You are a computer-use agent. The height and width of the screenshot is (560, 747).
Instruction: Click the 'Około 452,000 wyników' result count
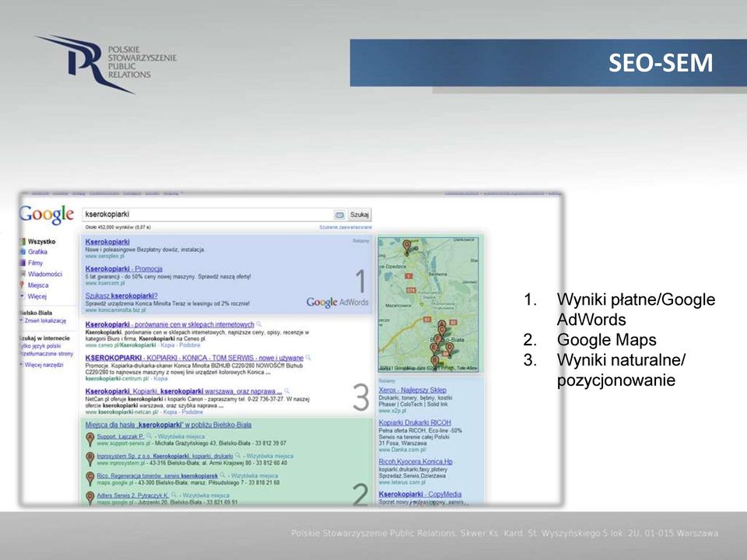pos(117,227)
